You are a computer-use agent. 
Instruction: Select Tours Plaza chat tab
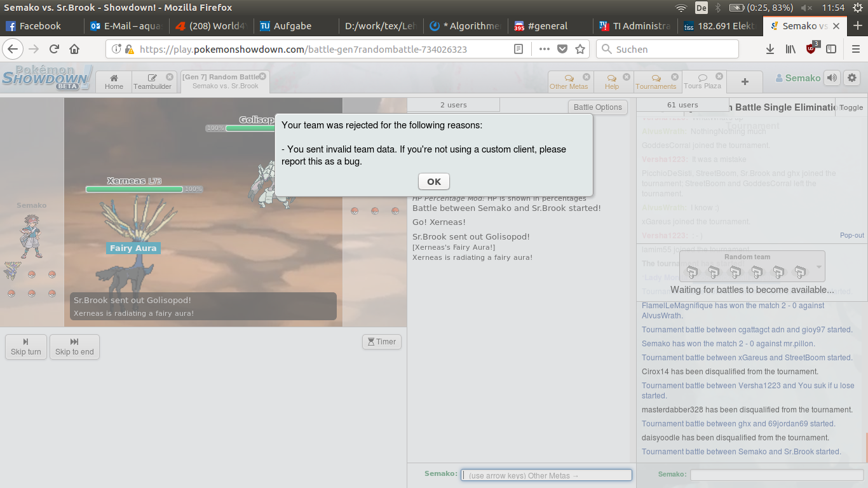[703, 81]
